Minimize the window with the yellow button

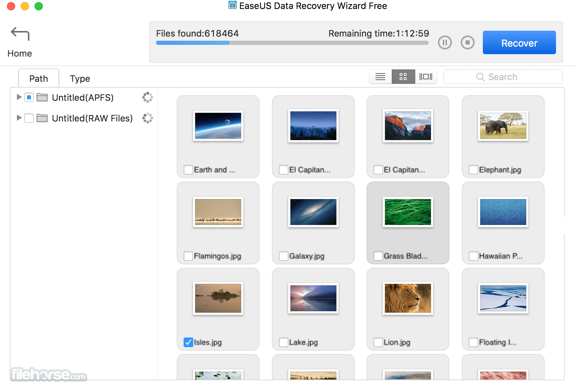(25, 6)
